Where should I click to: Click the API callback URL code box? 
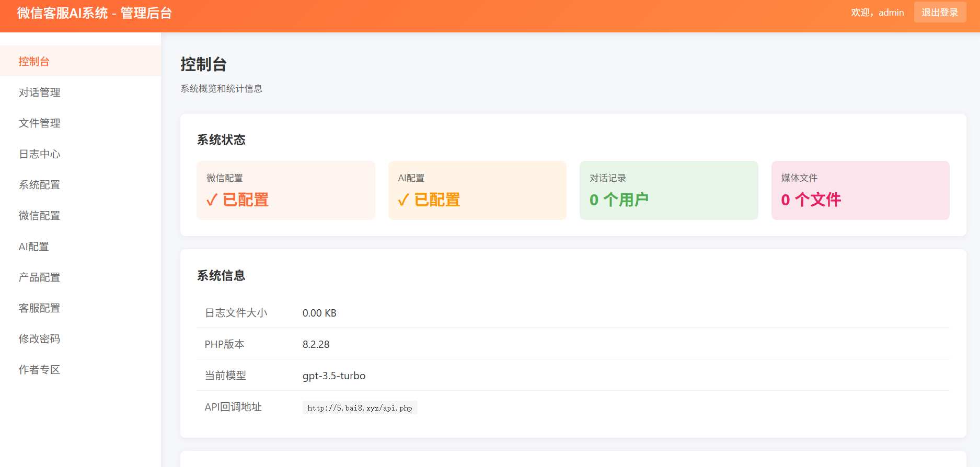coord(360,408)
